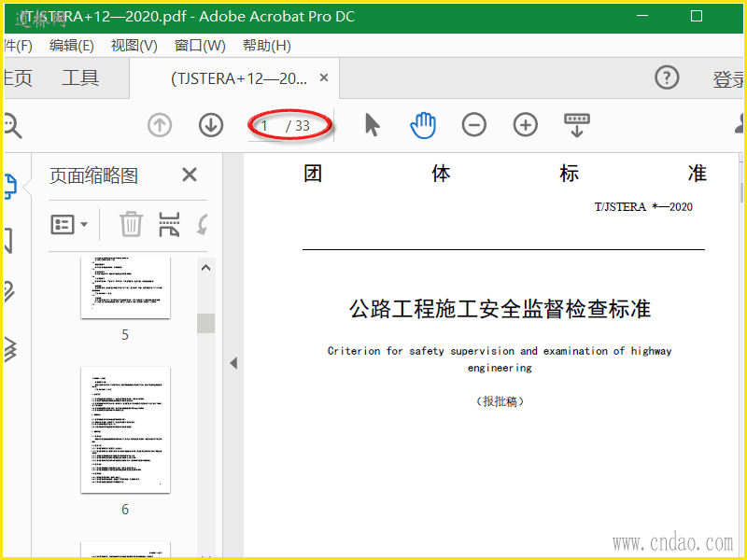Click the text （报批稿）

pyautogui.click(x=500, y=401)
